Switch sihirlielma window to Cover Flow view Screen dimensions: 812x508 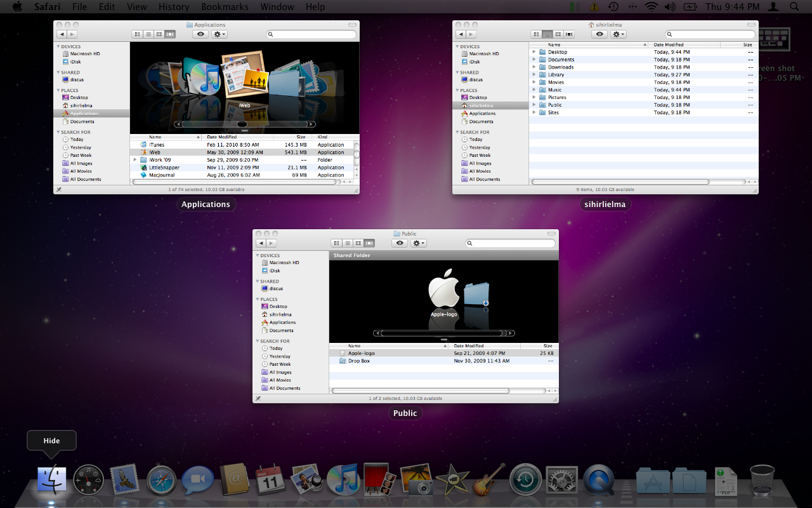569,34
